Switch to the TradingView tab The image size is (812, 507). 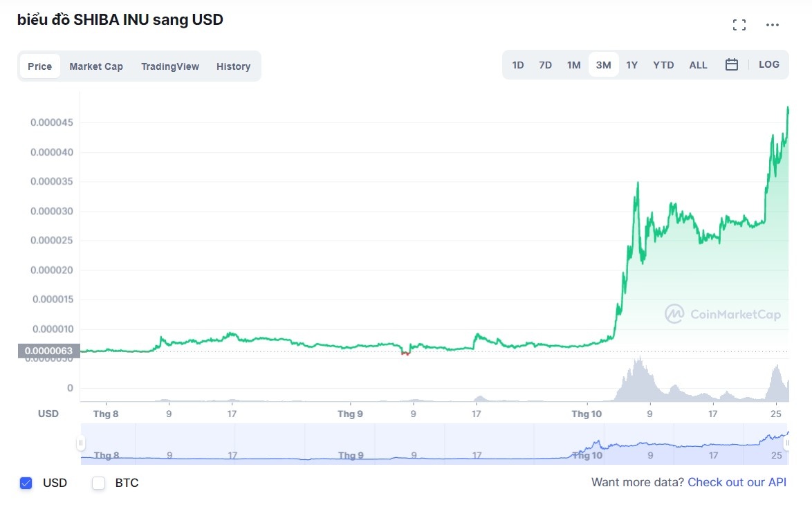click(170, 66)
